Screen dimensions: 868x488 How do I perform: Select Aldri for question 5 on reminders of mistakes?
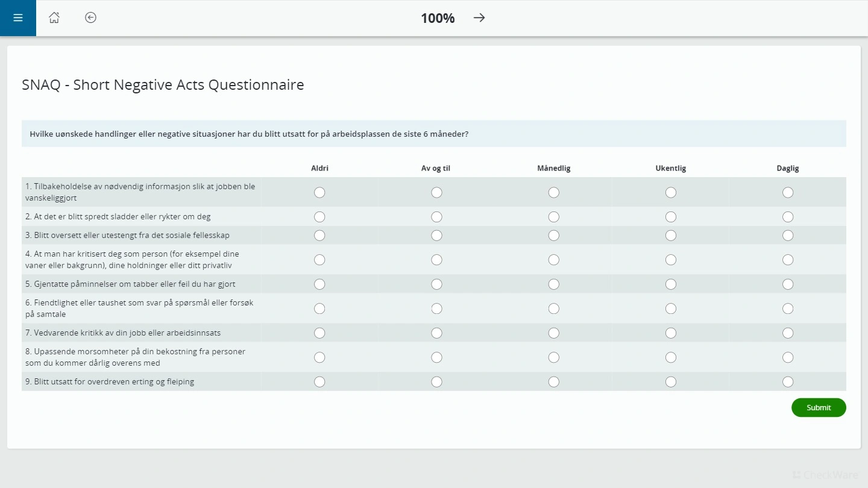point(319,284)
